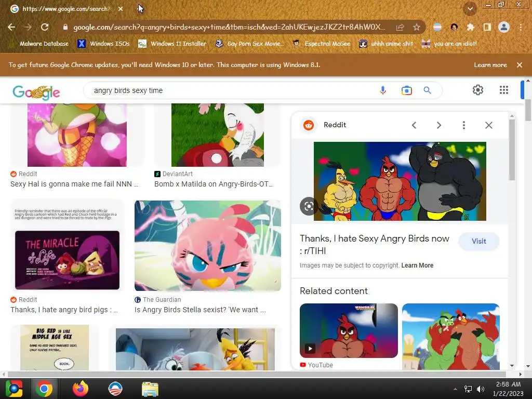Click the horizontal scrollbar at page bottom
532x399 pixels.
(x=257, y=374)
